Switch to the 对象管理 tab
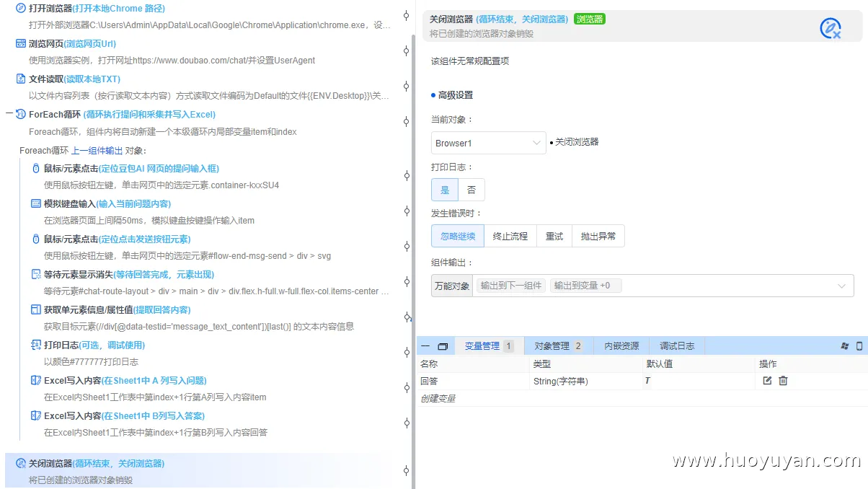Image resolution: width=868 pixels, height=489 pixels. [558, 346]
